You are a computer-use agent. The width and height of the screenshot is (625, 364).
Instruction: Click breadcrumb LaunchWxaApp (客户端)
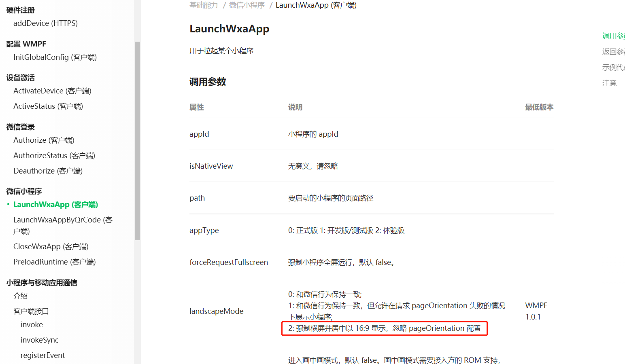click(x=316, y=5)
